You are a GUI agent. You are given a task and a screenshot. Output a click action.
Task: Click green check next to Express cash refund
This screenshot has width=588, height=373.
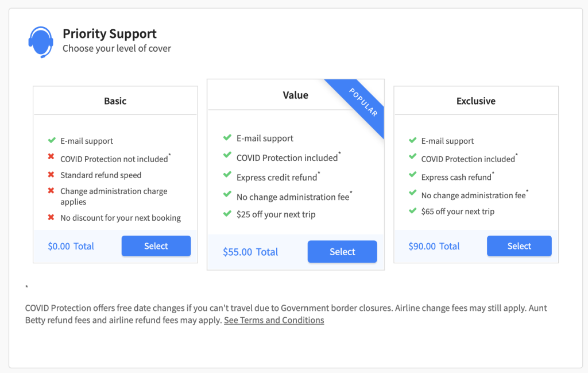[x=412, y=175]
